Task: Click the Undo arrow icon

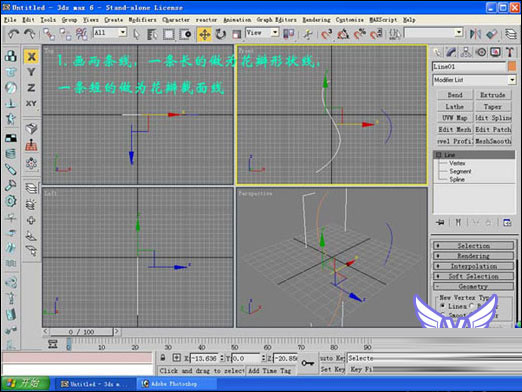Action: (x=13, y=34)
